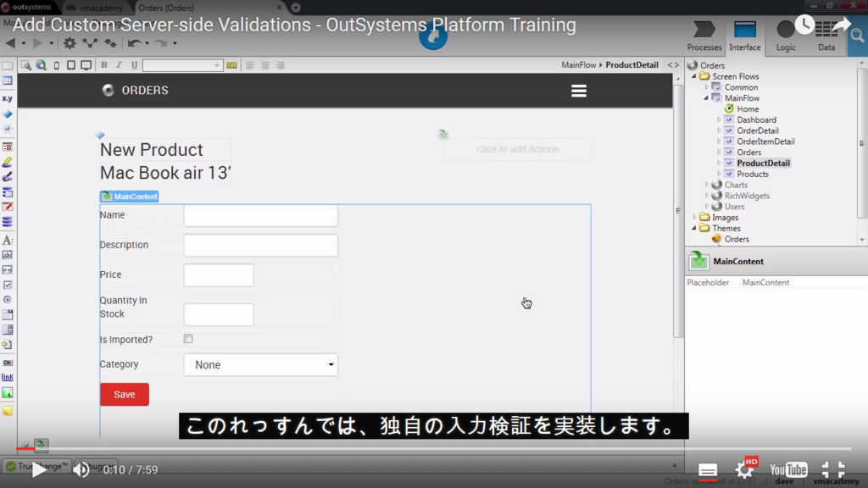Click the hamburger menu in ORDERS header
Screen dimensions: 868x488
(578, 91)
